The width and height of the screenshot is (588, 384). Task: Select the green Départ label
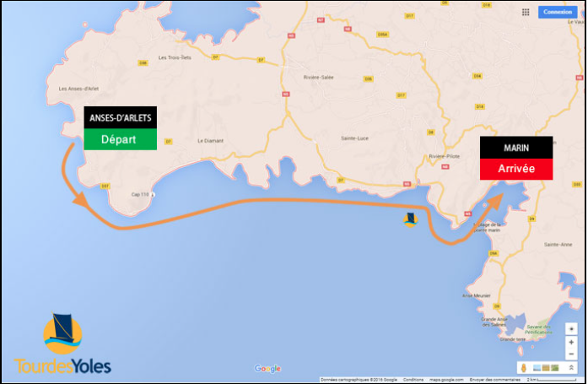(120, 139)
